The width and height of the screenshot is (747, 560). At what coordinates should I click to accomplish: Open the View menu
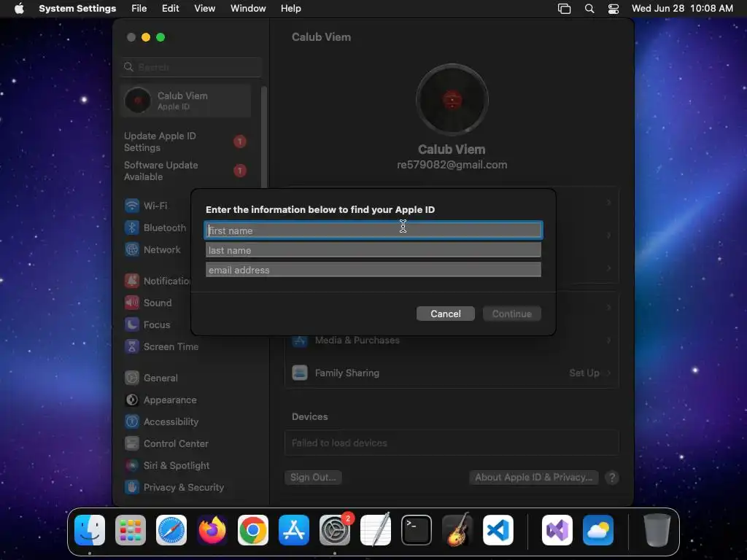click(204, 9)
